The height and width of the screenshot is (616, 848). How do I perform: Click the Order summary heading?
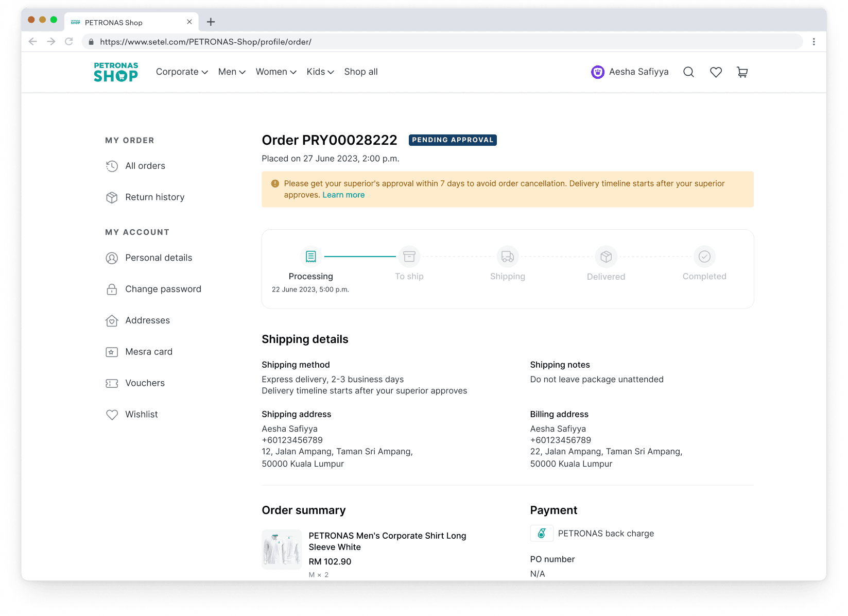pos(304,510)
